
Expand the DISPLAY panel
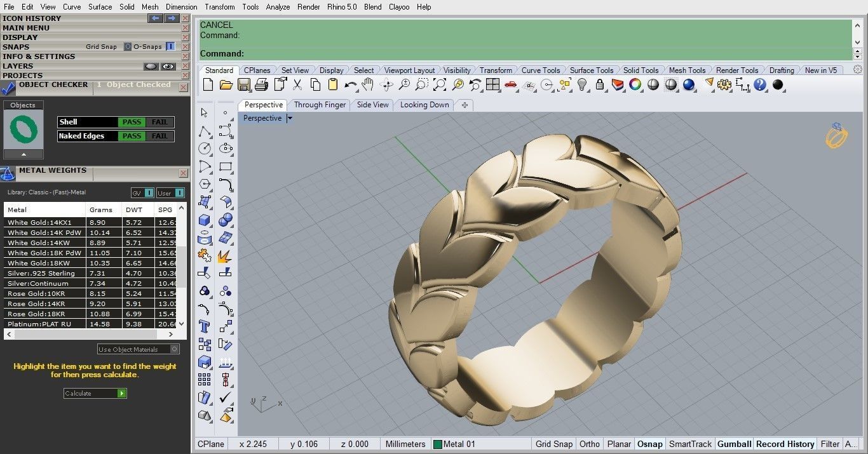tap(20, 37)
